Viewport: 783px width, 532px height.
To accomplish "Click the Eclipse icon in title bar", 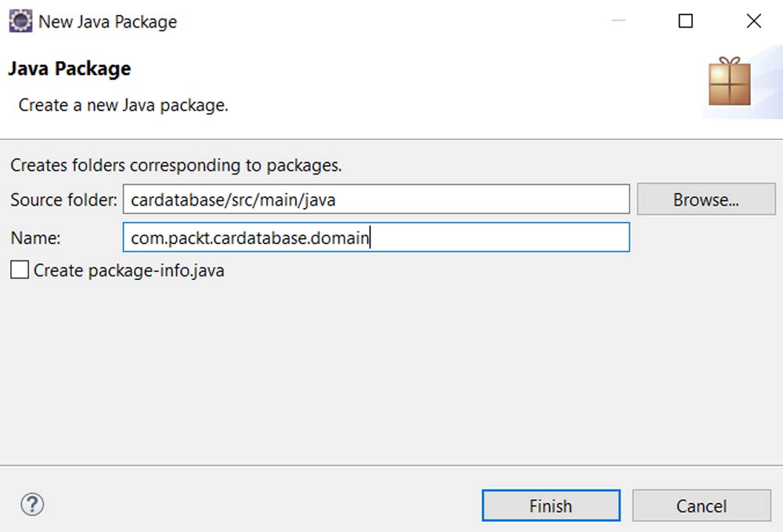I will coord(20,21).
